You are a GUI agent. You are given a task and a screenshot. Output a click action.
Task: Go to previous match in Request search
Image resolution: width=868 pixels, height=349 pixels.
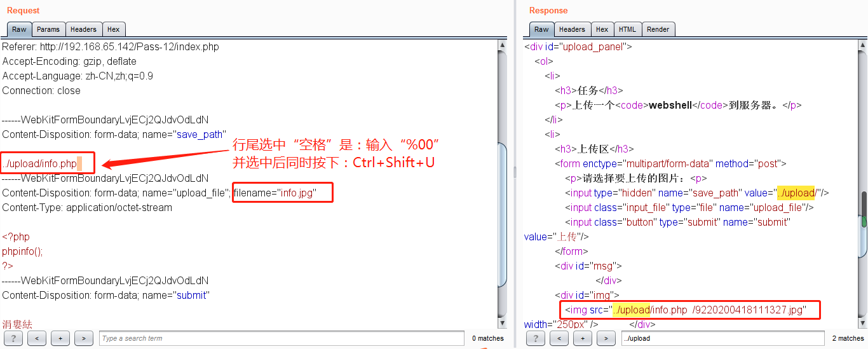click(37, 338)
